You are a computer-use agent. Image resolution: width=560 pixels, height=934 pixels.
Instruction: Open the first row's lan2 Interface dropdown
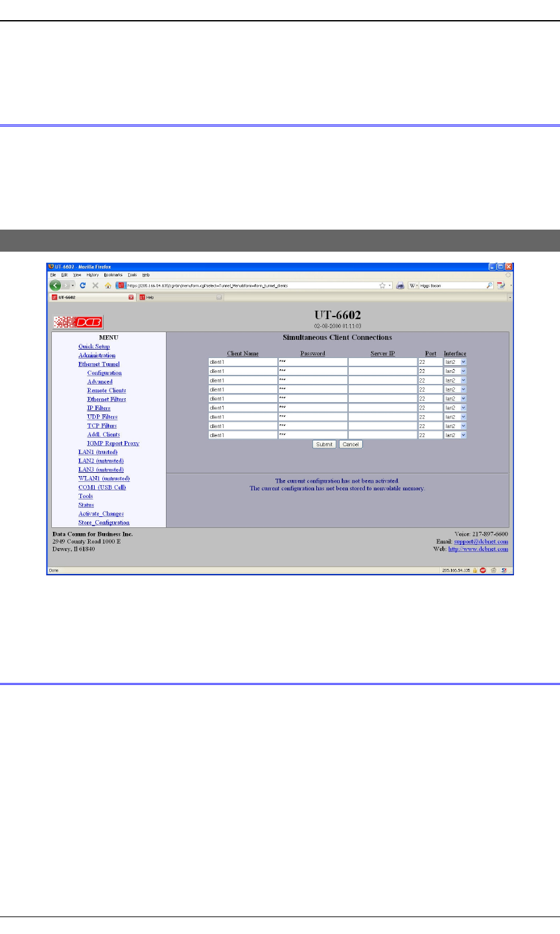tap(455, 362)
